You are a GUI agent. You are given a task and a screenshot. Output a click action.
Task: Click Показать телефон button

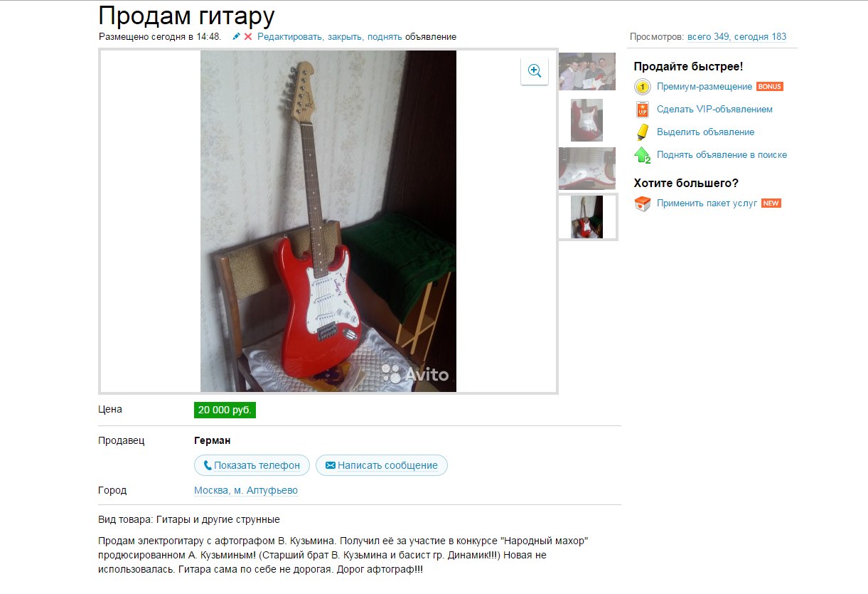[252, 465]
